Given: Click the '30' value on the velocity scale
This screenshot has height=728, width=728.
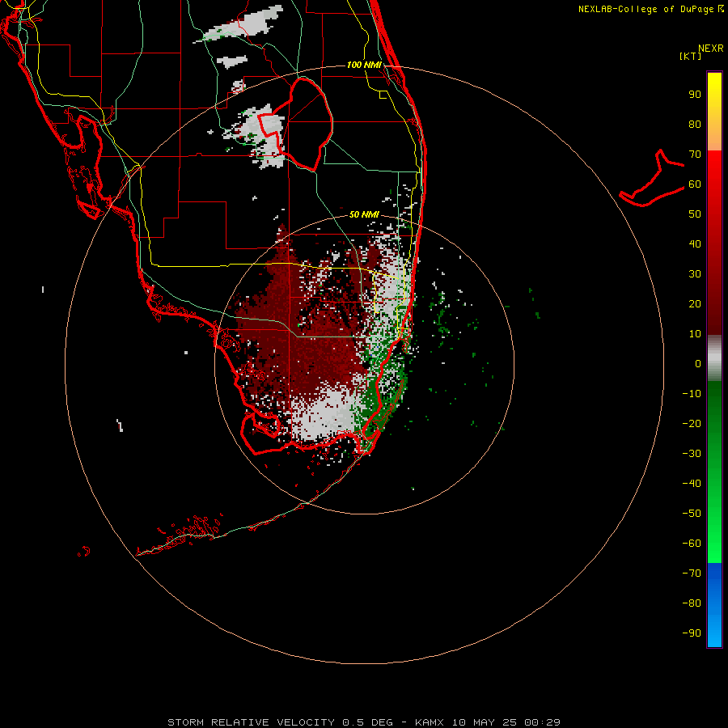Looking at the screenshot, I should 695,274.
